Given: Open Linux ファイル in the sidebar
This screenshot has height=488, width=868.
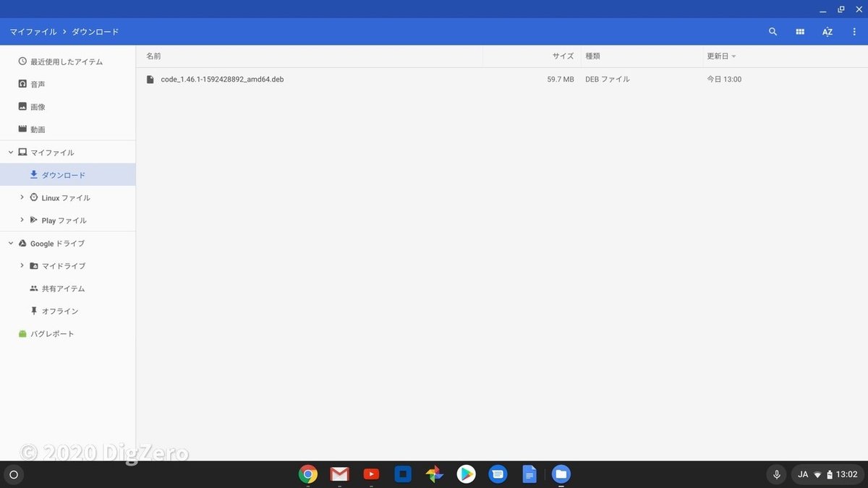Looking at the screenshot, I should [66, 197].
